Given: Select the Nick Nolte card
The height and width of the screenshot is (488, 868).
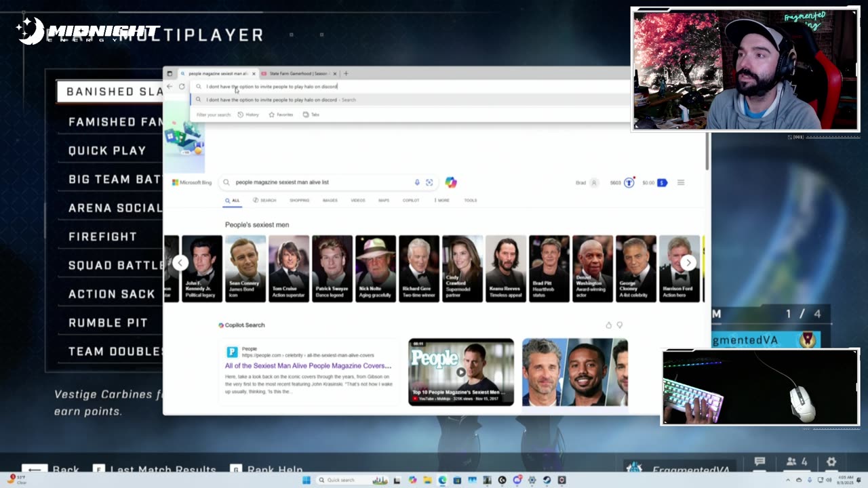Looking at the screenshot, I should tap(376, 268).
